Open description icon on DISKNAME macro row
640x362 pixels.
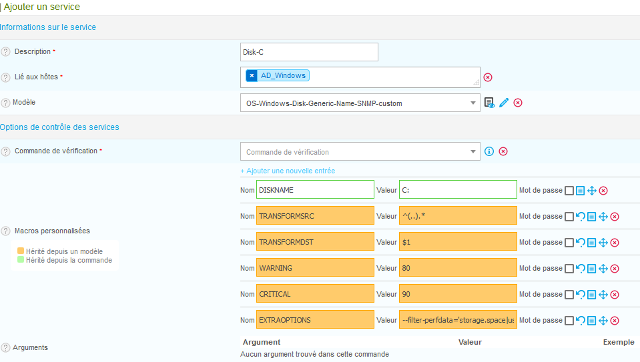580,191
